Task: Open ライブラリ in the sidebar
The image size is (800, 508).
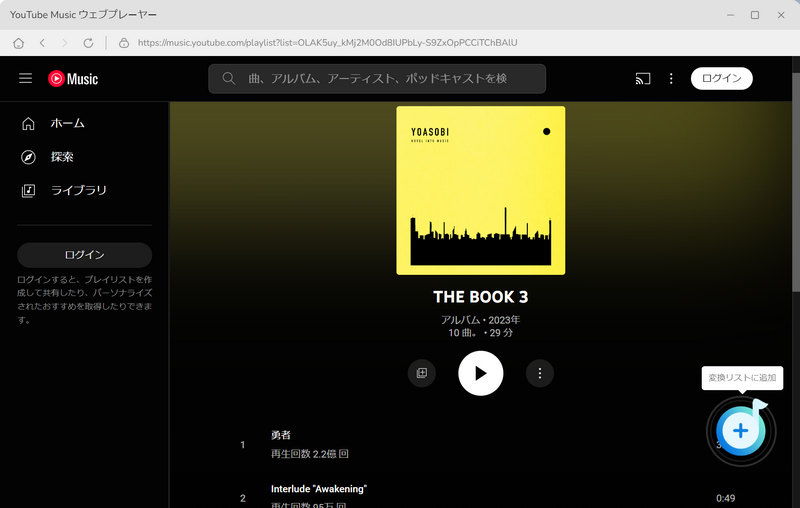Action: 79,190
